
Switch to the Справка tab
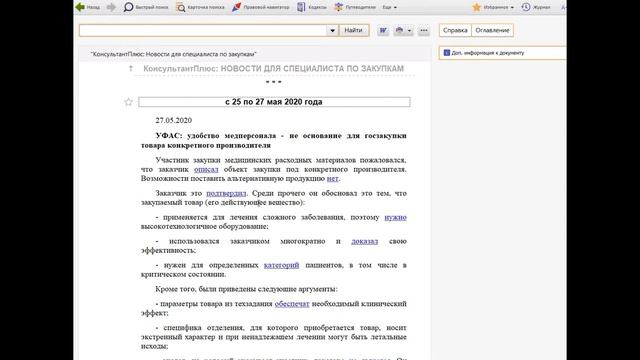click(x=455, y=30)
